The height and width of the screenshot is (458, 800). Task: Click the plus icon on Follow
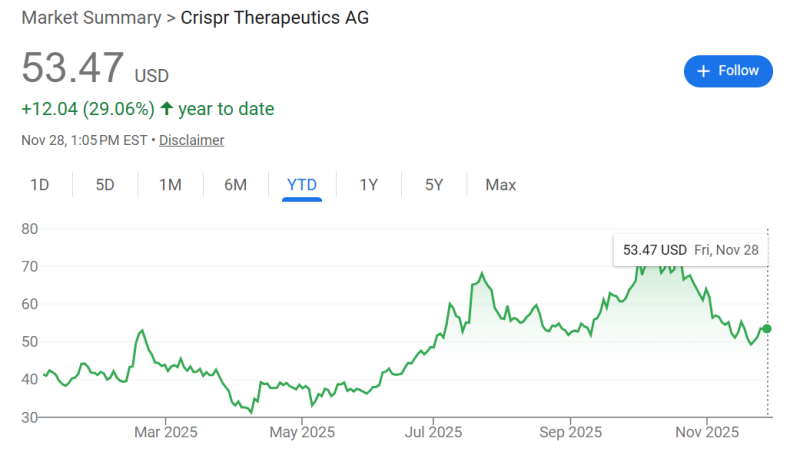coord(703,71)
